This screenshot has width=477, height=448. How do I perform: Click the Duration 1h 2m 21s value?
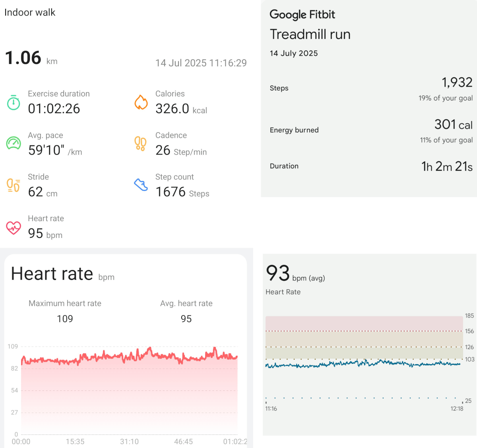click(x=447, y=166)
